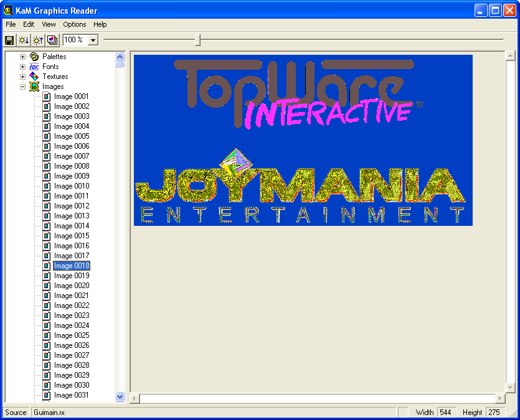Click the icon beside Image 0012

pos(47,206)
